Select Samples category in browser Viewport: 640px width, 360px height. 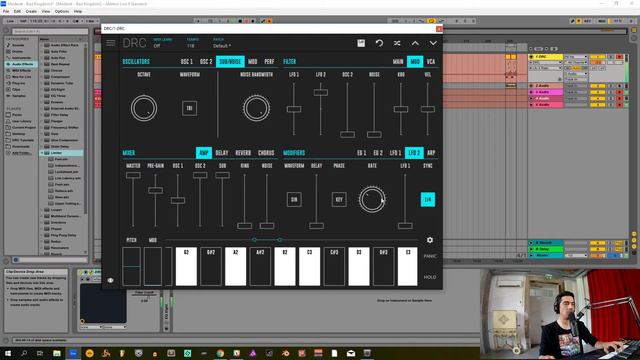(19, 96)
